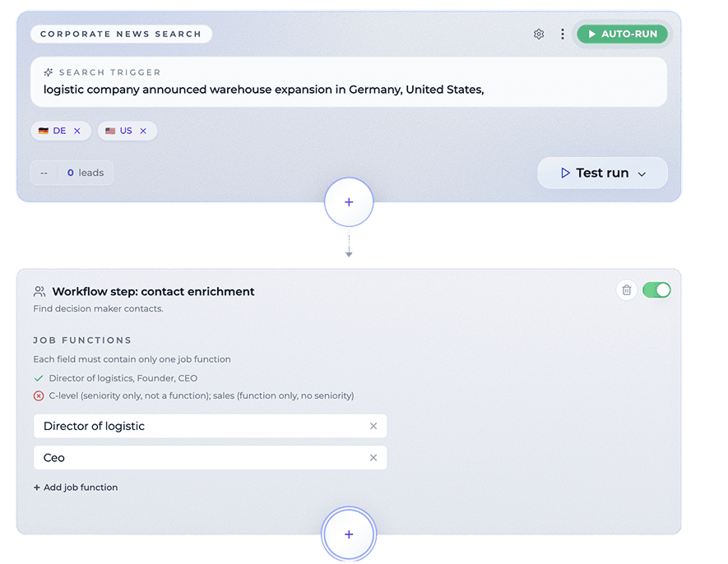
Task: Clear the Director of logistic entry
Action: pyautogui.click(x=373, y=426)
